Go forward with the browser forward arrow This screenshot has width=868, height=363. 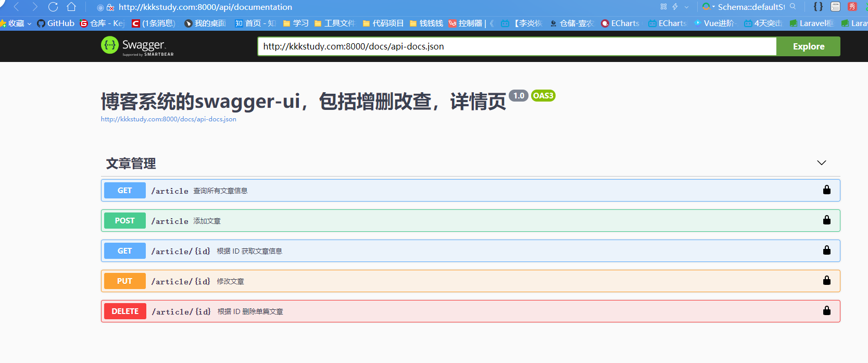coord(35,7)
